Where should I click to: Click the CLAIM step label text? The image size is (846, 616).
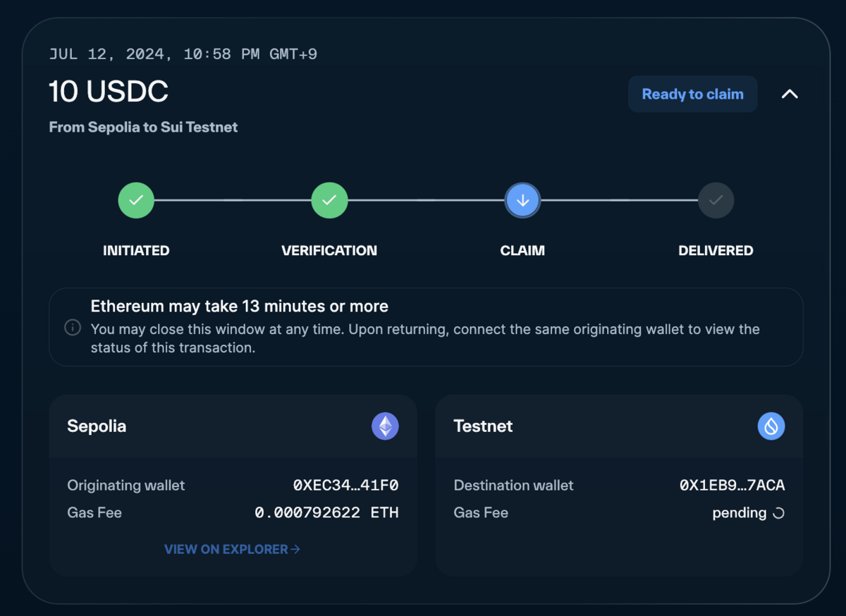pyautogui.click(x=522, y=250)
